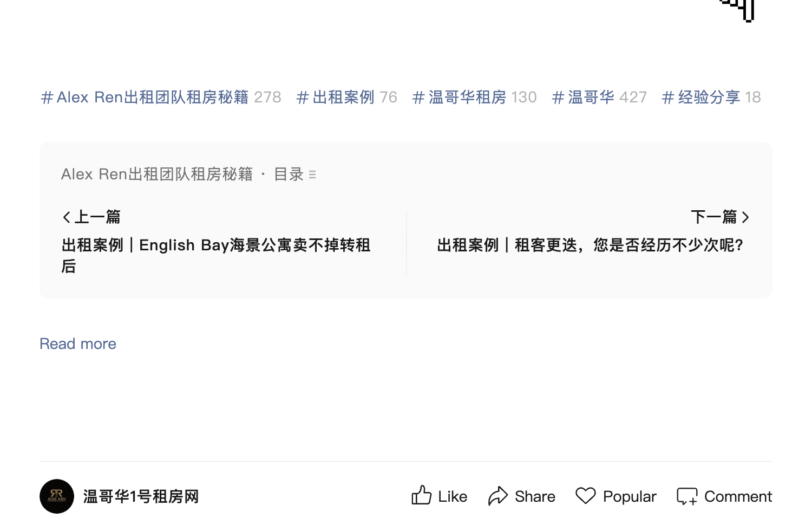Open previous article about English Bay海景公寓
Screen dimensions: 812x531
click(217, 255)
